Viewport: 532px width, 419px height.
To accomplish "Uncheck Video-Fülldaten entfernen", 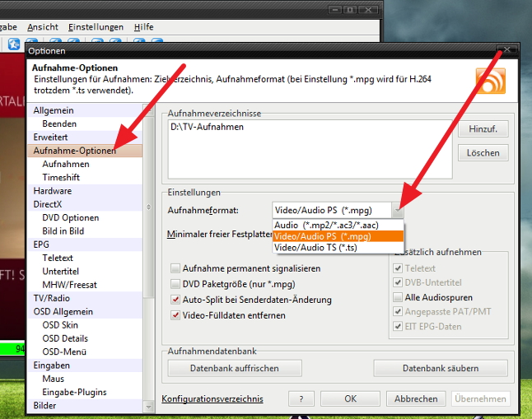I will (x=175, y=315).
